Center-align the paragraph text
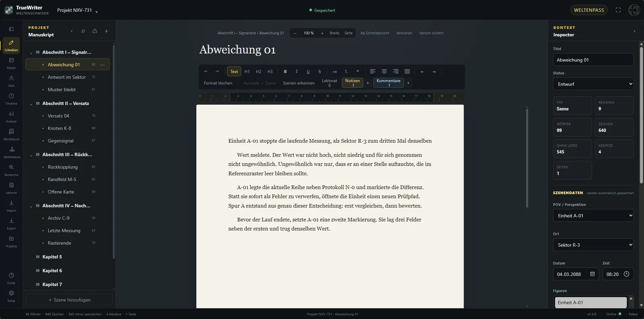 [x=384, y=72]
